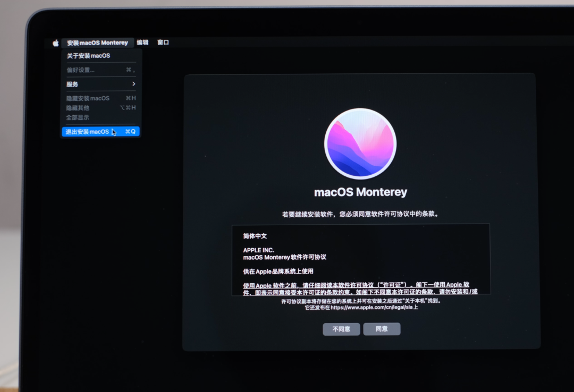Click the macOS Monterey logo image

pos(360,143)
